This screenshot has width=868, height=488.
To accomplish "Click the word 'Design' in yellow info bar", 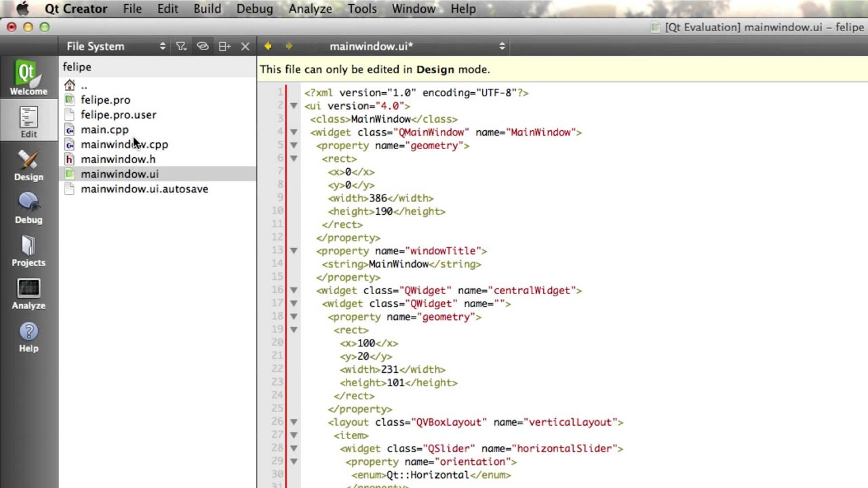I will tap(435, 69).
